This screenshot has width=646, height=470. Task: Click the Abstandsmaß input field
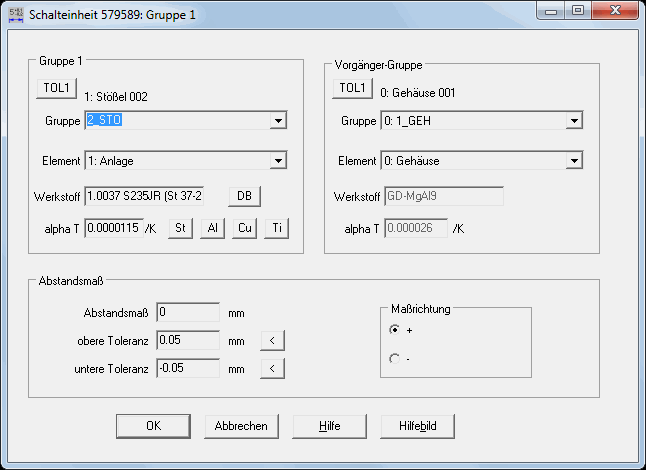pos(187,313)
